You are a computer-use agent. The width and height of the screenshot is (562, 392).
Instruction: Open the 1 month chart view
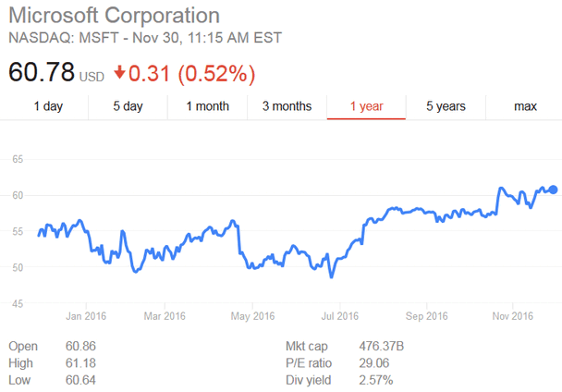click(x=208, y=106)
